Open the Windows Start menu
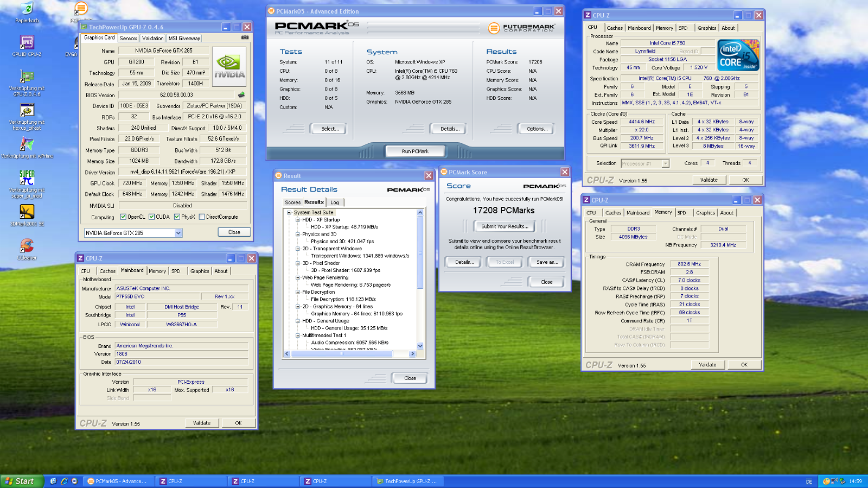This screenshot has width=868, height=488. 22,481
